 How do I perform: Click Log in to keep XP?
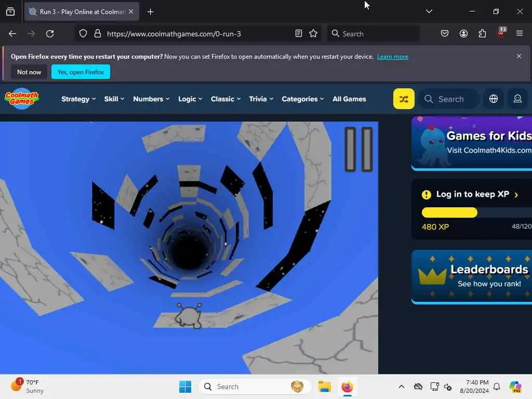(x=472, y=194)
